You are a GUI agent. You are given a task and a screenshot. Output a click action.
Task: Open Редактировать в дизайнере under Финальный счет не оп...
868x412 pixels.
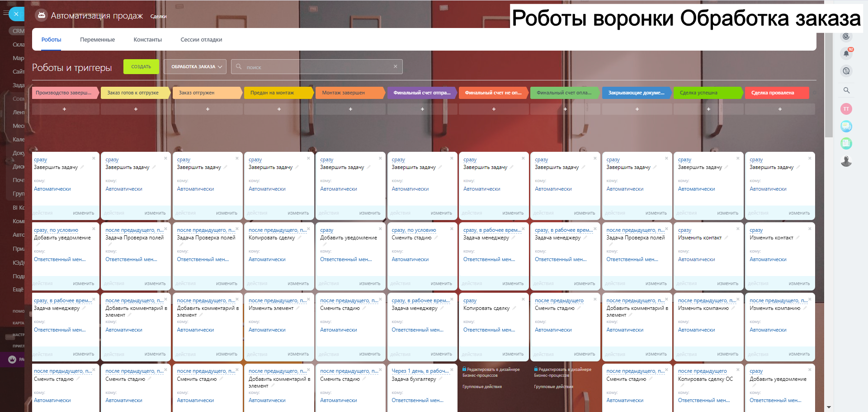491,372
